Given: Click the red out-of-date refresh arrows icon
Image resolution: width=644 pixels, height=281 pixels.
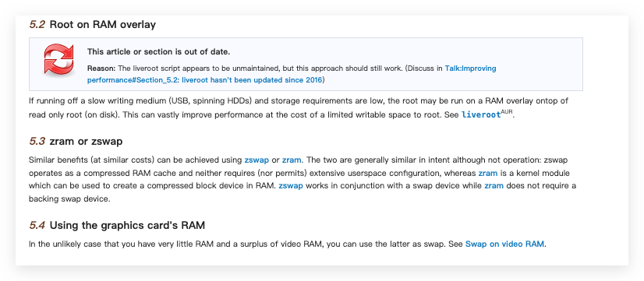Looking at the screenshot, I should (x=58, y=60).
